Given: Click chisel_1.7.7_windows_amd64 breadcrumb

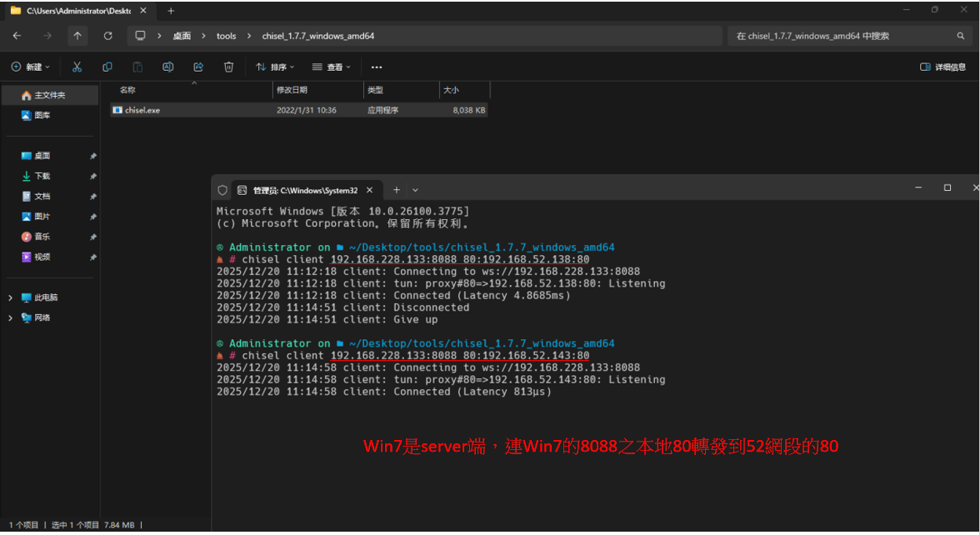Looking at the screenshot, I should pyautogui.click(x=318, y=36).
